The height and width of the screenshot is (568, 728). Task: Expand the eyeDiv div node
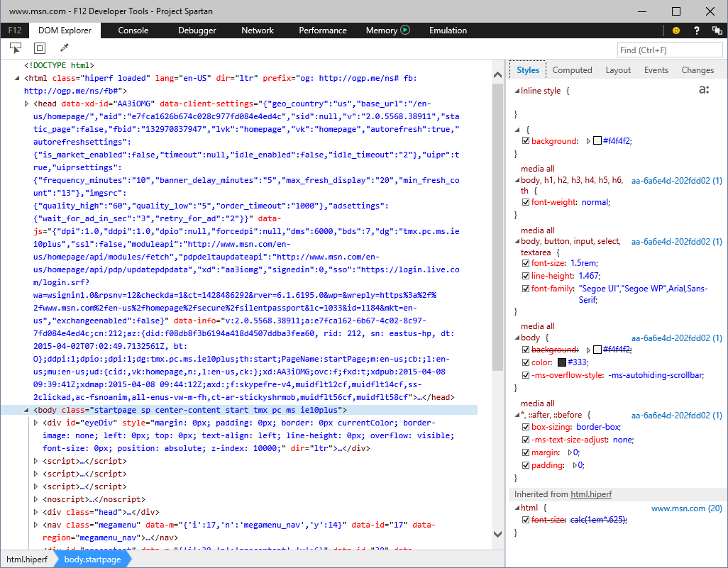(37, 423)
